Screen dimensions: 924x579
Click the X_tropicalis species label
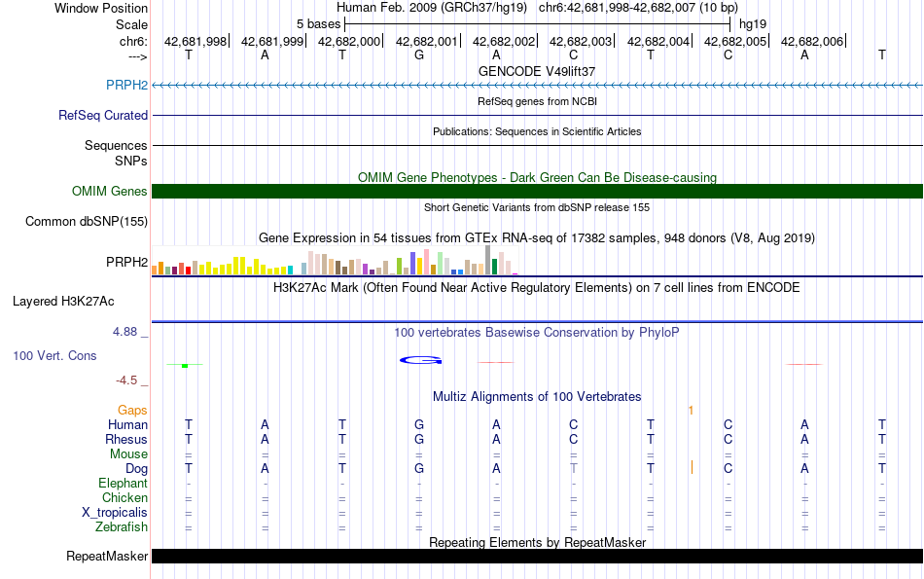(115, 513)
